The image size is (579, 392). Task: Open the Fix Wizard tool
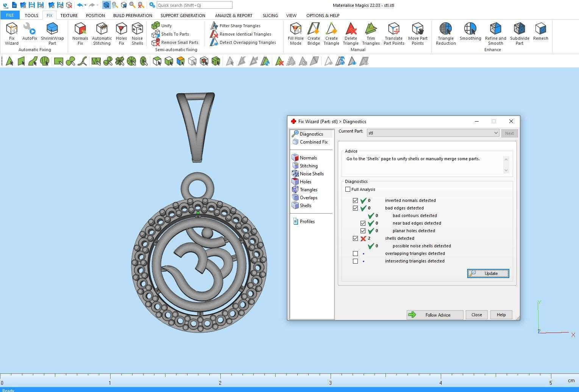pyautogui.click(x=12, y=34)
